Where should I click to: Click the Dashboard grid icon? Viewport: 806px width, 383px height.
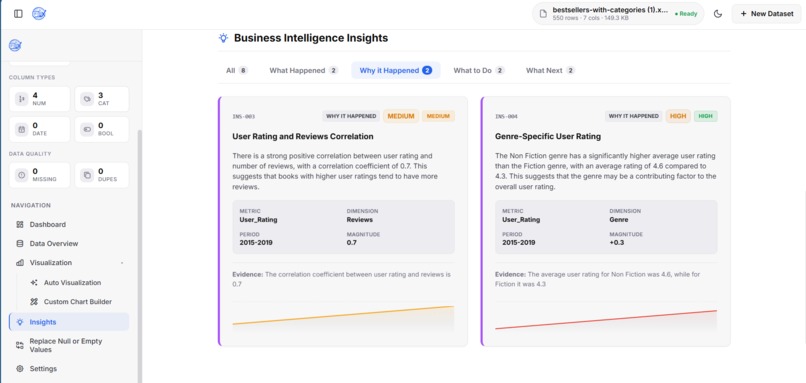coord(20,225)
